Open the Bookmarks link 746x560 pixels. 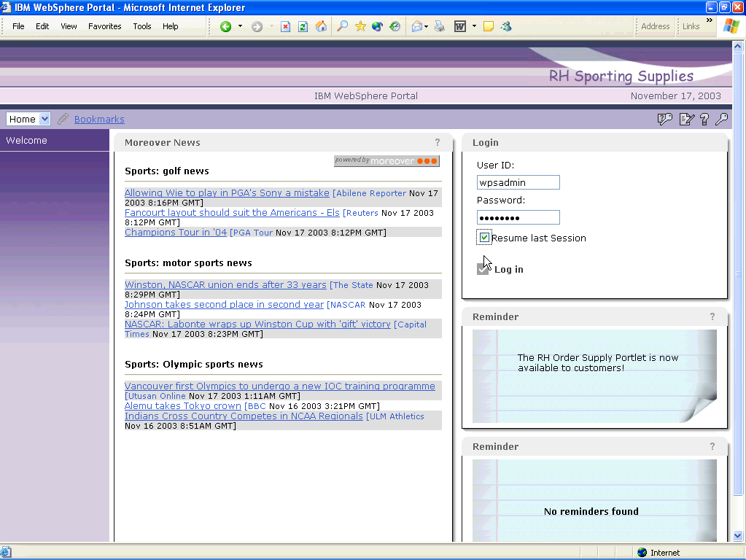pyautogui.click(x=99, y=119)
